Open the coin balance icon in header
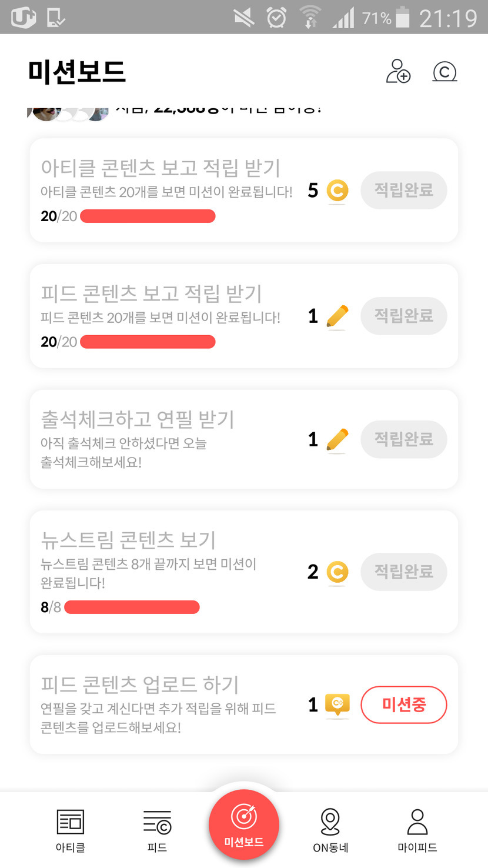The width and height of the screenshot is (488, 868). point(444,72)
